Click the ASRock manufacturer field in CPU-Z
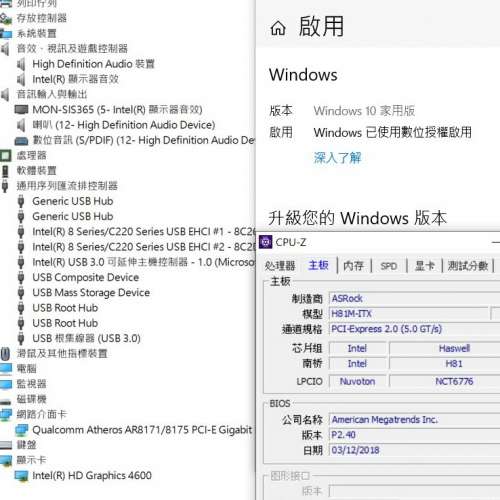Screen dimensions: 500x500 414,298
